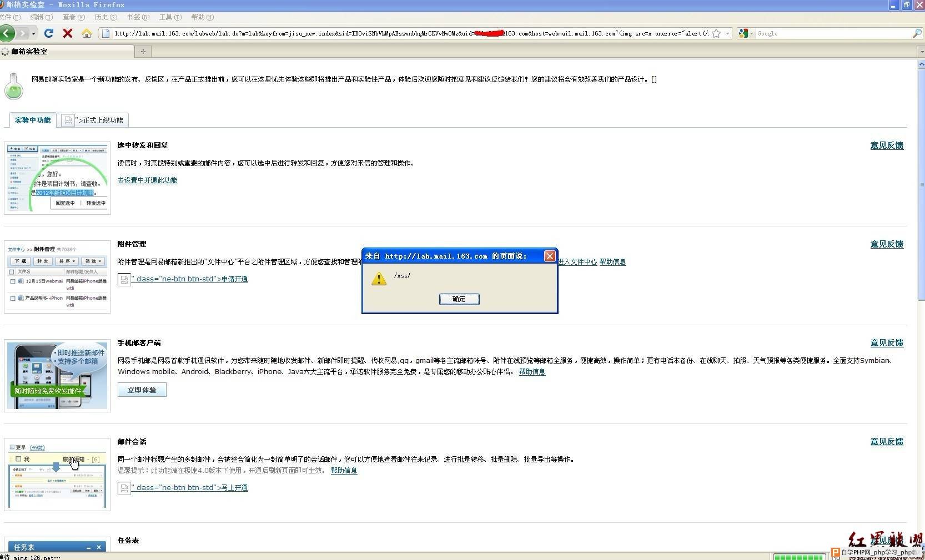Click the warning icon in alert dialog
Image resolution: width=925 pixels, height=560 pixels.
coord(379,279)
